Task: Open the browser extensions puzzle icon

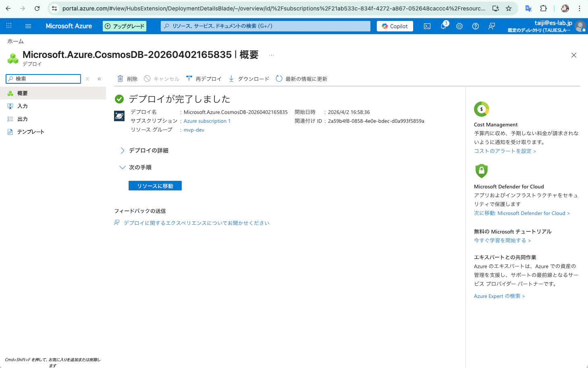Action: tap(543, 8)
